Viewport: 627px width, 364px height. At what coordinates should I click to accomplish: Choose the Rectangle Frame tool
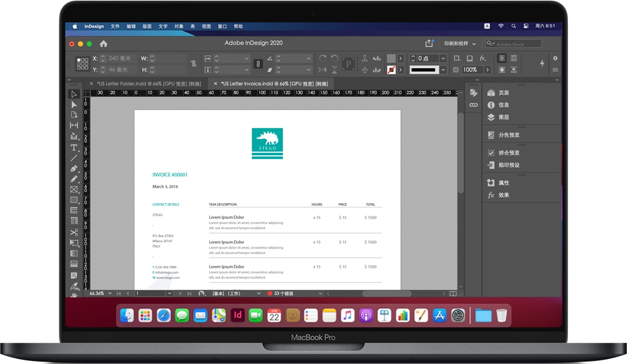pyautogui.click(x=74, y=189)
